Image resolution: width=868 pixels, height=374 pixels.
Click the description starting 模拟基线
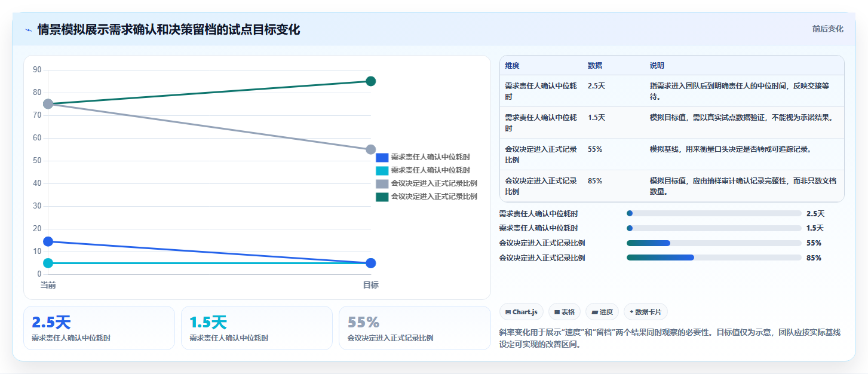pyautogui.click(x=731, y=149)
